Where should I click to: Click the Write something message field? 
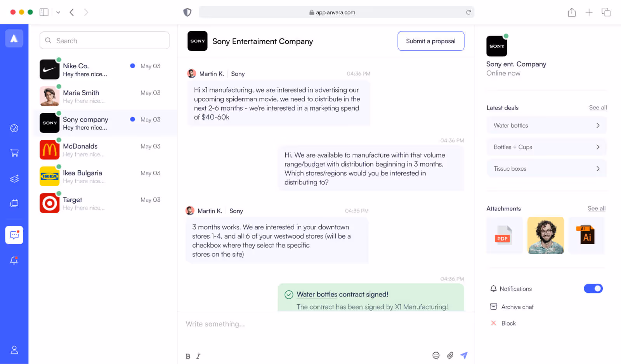[x=326, y=324]
